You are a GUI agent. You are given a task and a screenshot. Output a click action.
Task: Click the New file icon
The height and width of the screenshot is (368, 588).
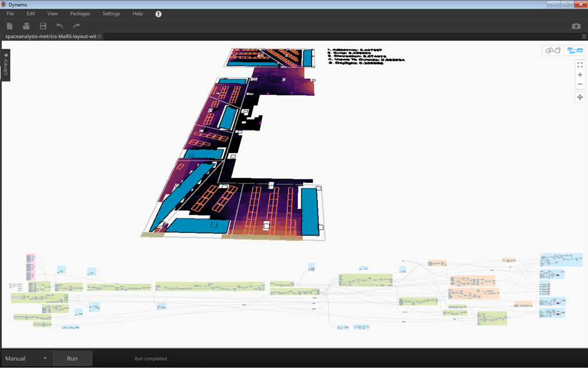9,26
